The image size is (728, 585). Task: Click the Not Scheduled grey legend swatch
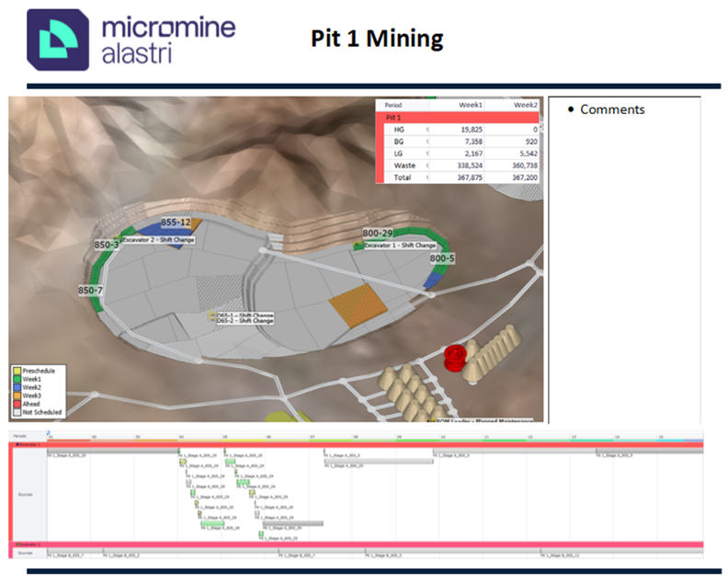(17, 412)
